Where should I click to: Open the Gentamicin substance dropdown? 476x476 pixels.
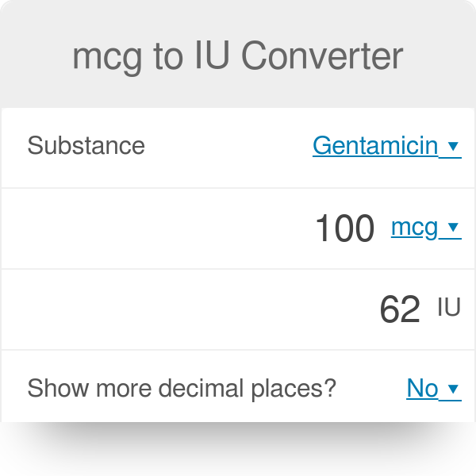[375, 146]
